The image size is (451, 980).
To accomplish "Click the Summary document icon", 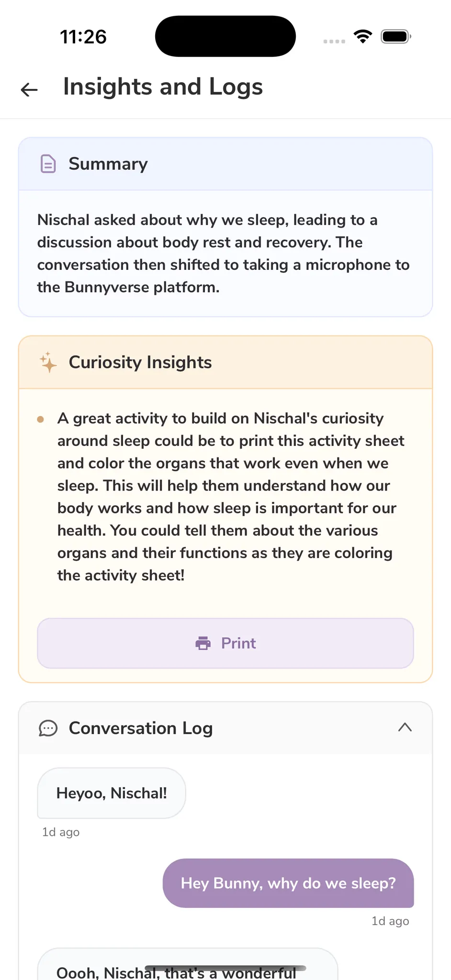I will (x=48, y=164).
